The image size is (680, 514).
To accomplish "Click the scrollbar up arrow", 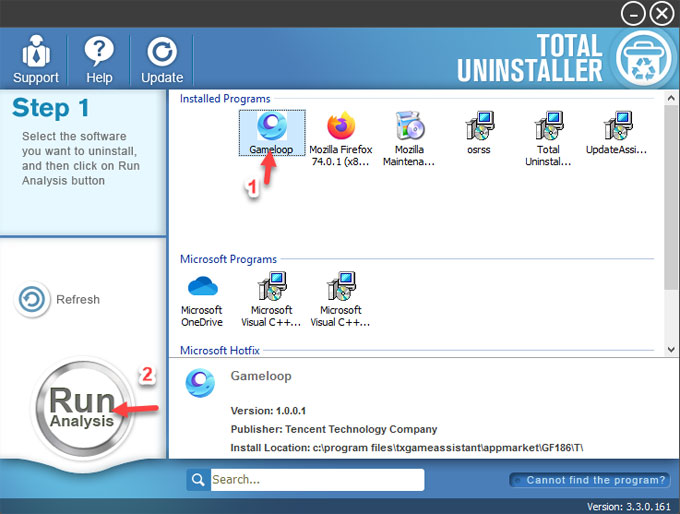I will [671, 98].
